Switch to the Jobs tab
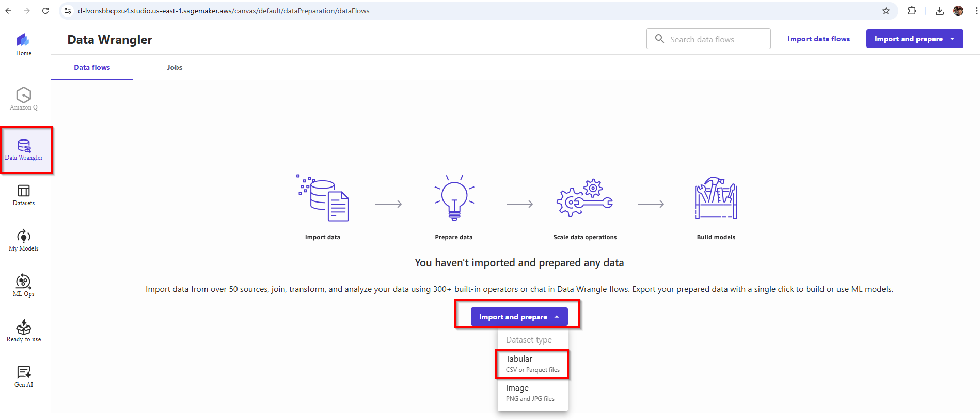 (x=175, y=67)
